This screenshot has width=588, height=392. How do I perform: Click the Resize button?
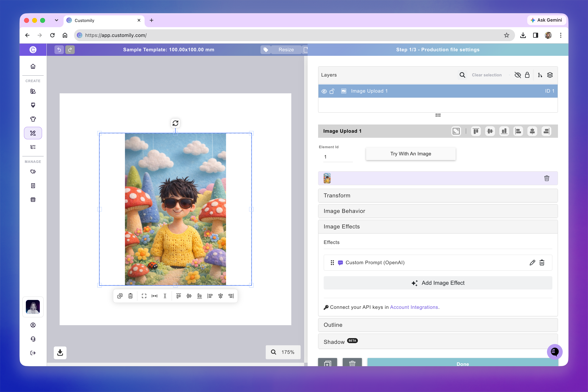pos(286,50)
